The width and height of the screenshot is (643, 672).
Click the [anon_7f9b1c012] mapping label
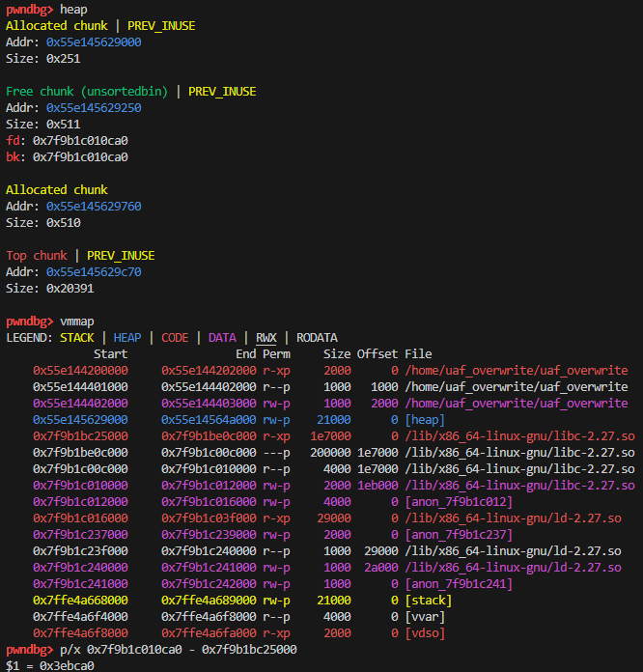coord(459,502)
